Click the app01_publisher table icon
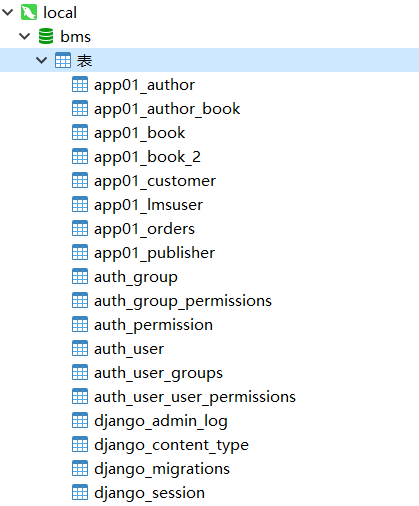Image resolution: width=419 pixels, height=506 pixels. pyautogui.click(x=80, y=252)
